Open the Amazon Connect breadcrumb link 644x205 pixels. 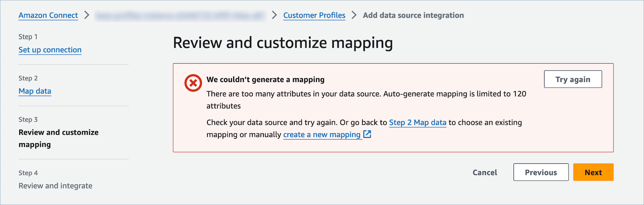[48, 15]
